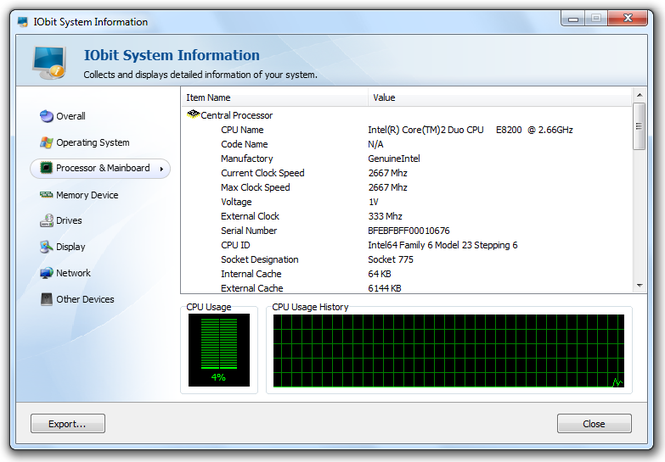The width and height of the screenshot is (665, 462).
Task: Click the Processor & Mainboard chip icon
Action: pyautogui.click(x=46, y=168)
